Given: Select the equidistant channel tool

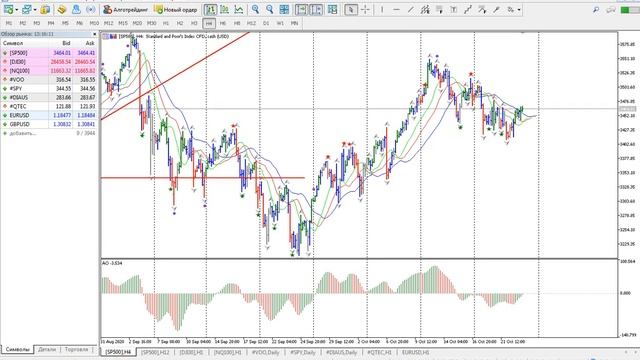Looking at the screenshot, I should click(x=425, y=9).
